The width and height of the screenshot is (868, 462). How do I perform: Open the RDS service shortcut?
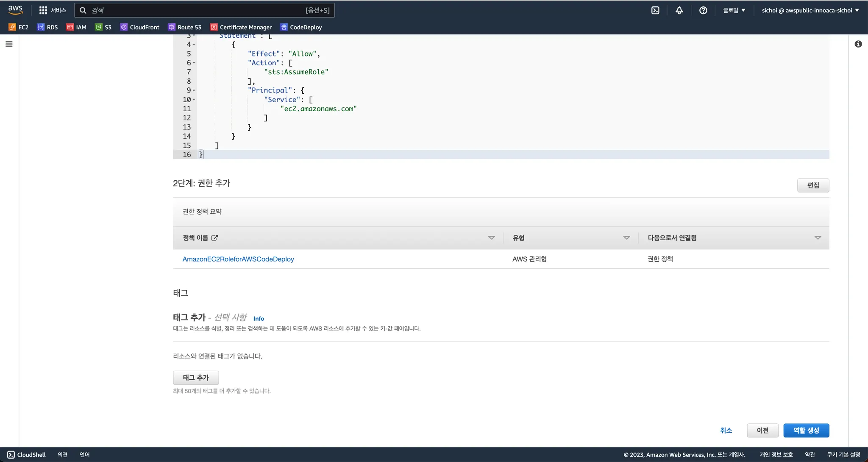point(47,27)
